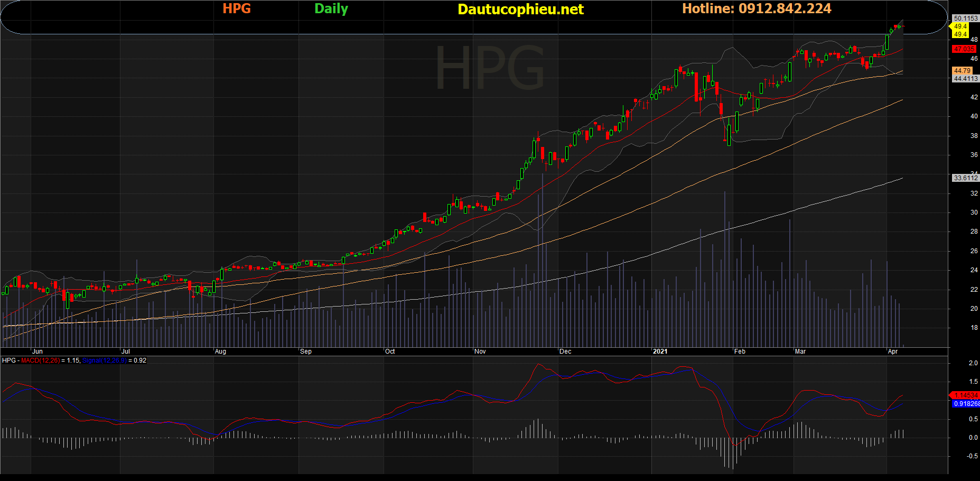Select the blue Signal(12,26,9) legend text
This screenshot has width=980, height=481.
pyautogui.click(x=105, y=360)
